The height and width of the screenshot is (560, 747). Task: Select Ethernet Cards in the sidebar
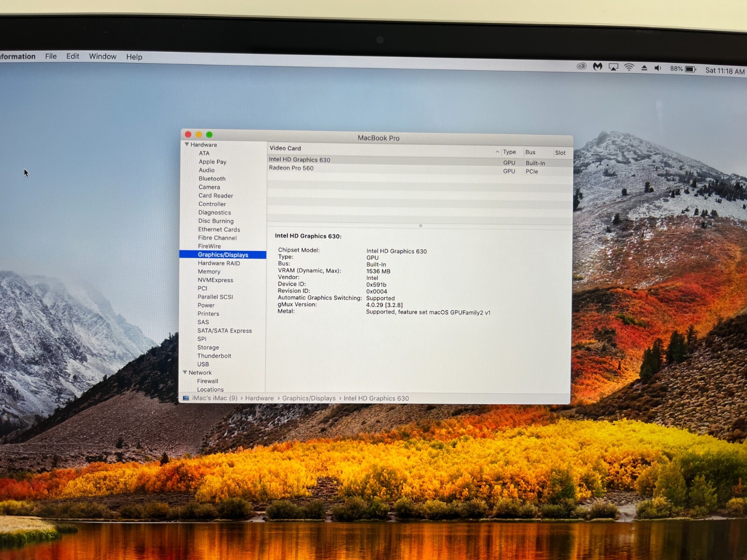tap(219, 229)
